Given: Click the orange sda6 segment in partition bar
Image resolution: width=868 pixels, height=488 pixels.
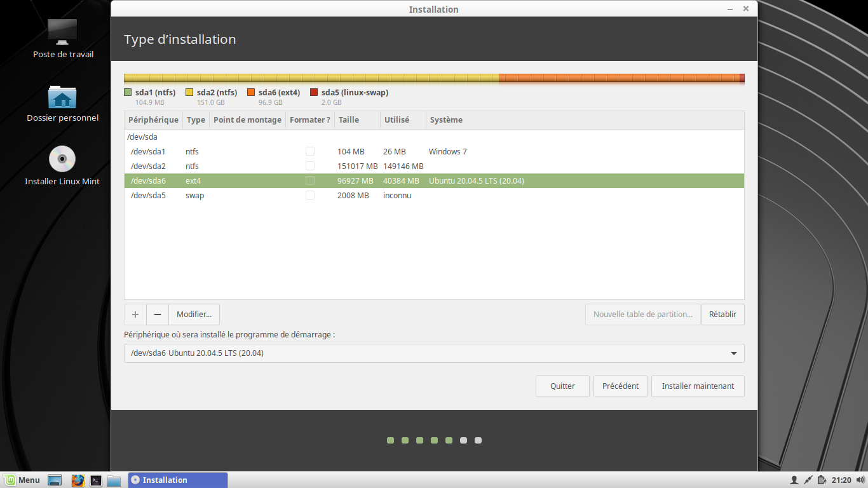Looking at the screenshot, I should pyautogui.click(x=618, y=79).
